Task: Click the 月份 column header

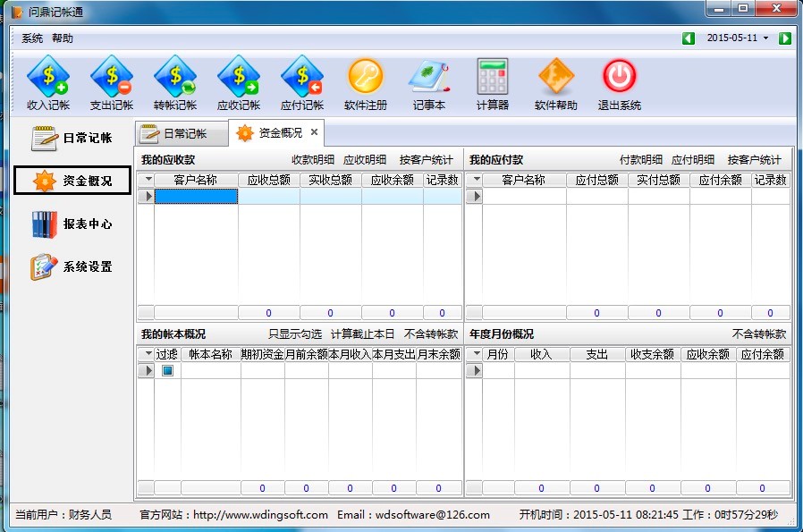Action: pos(498,354)
